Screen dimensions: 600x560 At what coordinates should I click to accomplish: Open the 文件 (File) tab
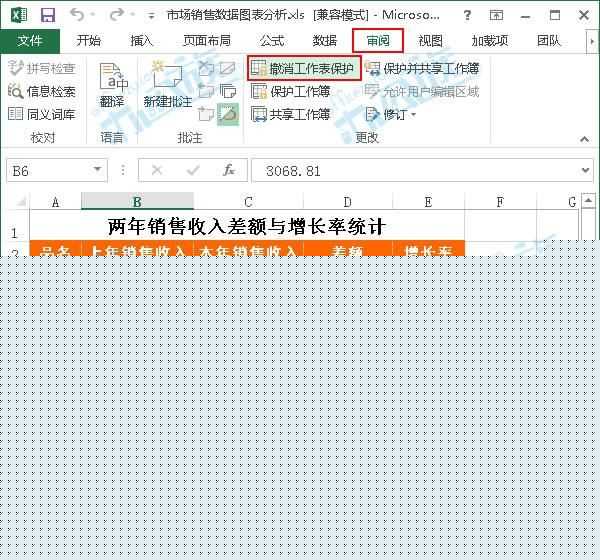[x=30, y=41]
